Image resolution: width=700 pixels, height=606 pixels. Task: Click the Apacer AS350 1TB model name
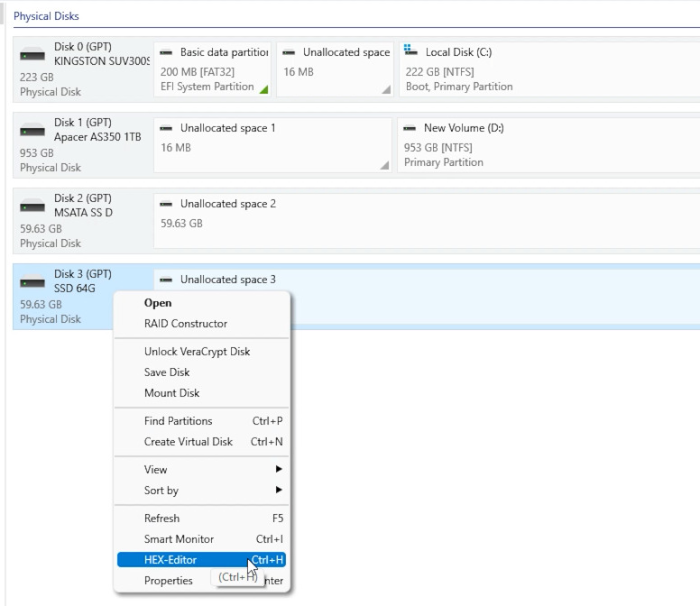pos(97,137)
